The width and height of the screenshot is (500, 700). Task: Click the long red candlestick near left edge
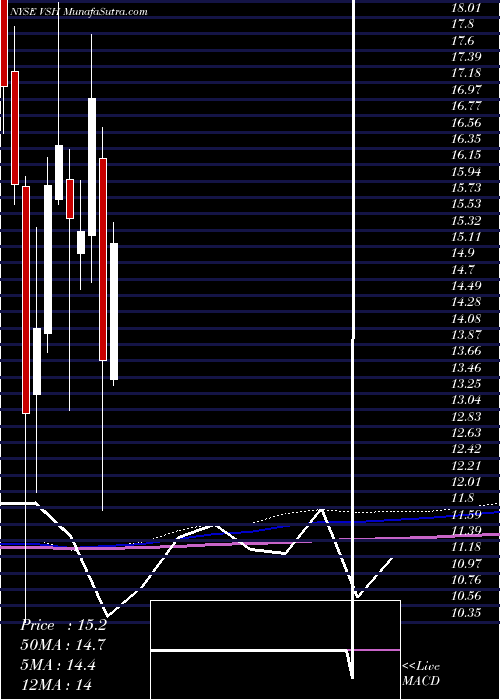point(26,300)
